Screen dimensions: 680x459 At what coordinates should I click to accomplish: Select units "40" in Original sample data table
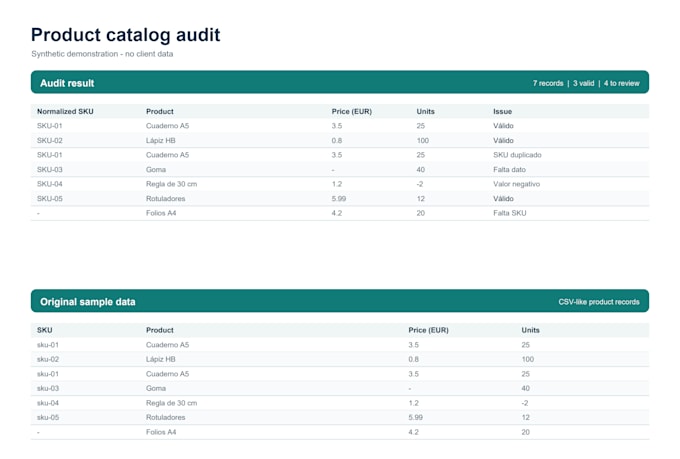pyautogui.click(x=525, y=388)
